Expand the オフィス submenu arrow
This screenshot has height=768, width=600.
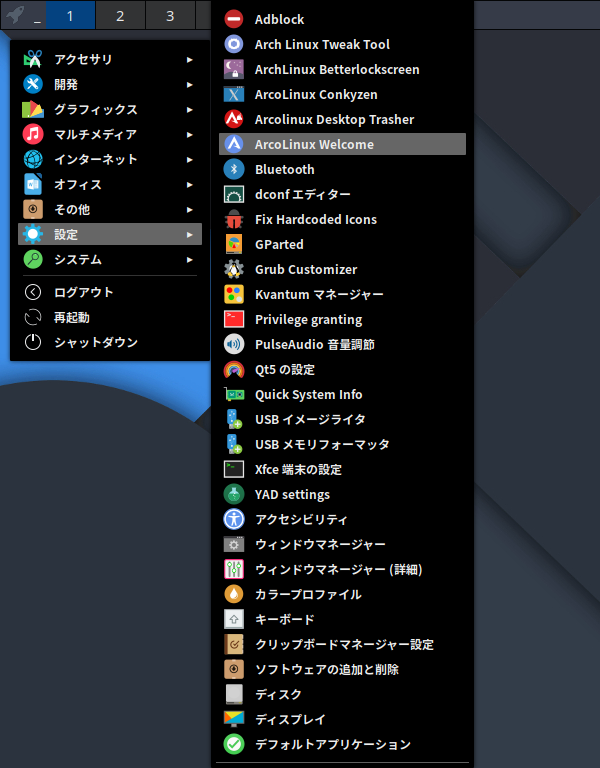click(190, 185)
